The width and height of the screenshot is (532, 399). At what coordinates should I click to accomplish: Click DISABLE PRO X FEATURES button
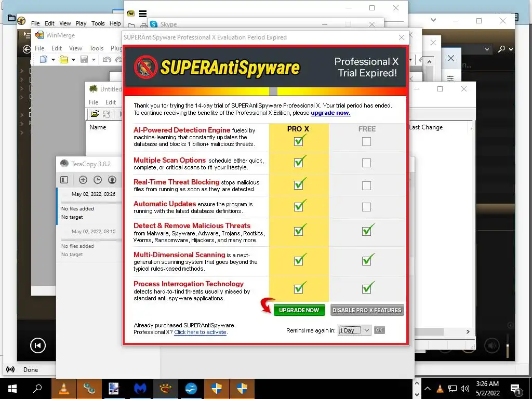[x=367, y=310]
